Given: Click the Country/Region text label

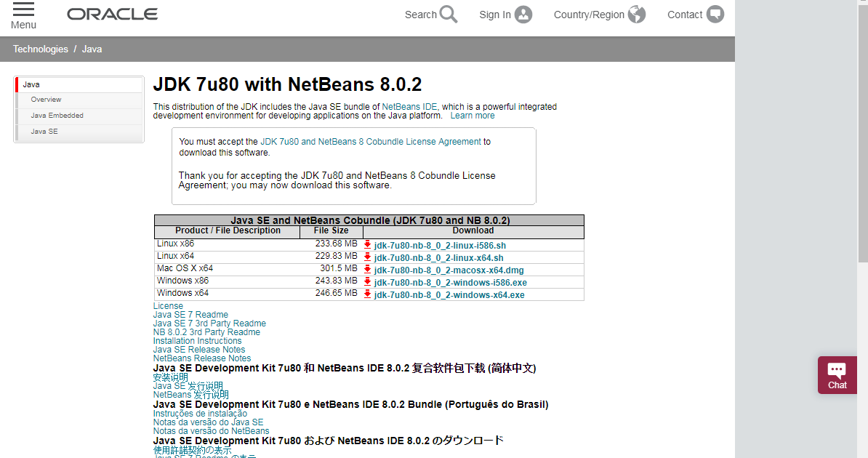Looking at the screenshot, I should click(589, 15).
